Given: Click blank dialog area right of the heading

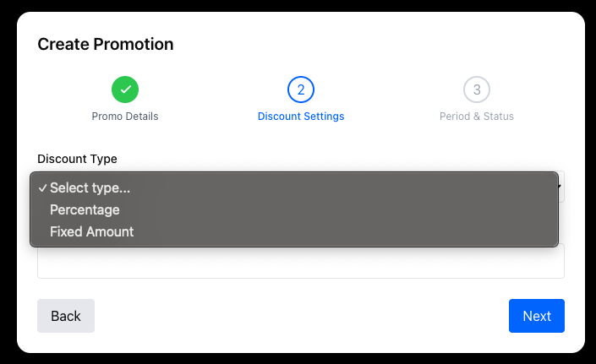Looking at the screenshot, I should point(380,44).
